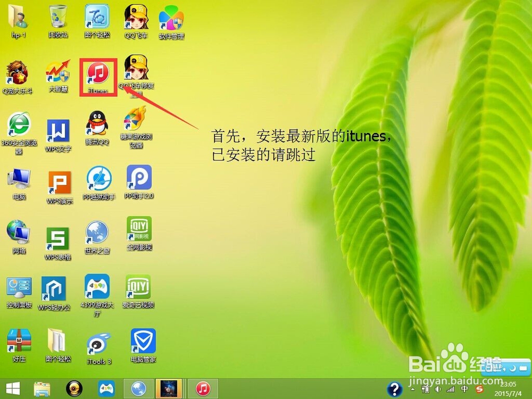Open 糖果游戏浏览器

(x=136, y=128)
